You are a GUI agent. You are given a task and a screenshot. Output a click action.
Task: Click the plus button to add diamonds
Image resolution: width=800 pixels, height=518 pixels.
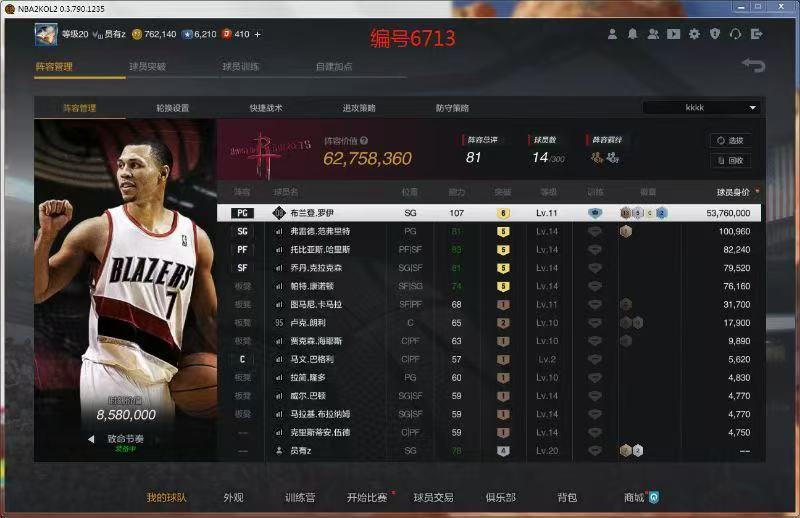[258, 34]
